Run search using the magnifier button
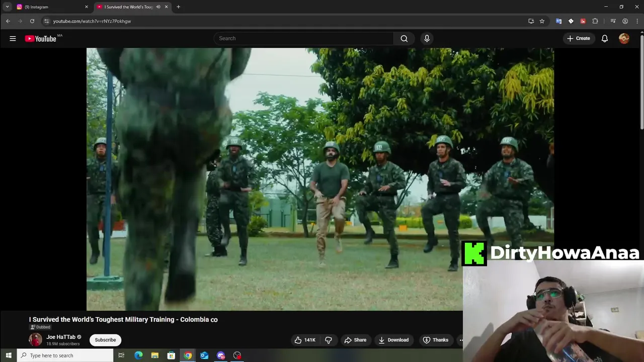 pyautogui.click(x=404, y=38)
